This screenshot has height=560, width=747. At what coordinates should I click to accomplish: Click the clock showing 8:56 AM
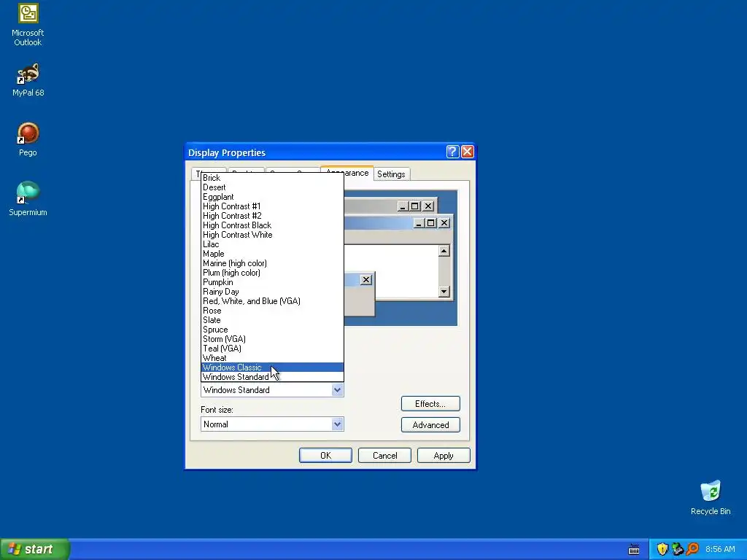click(720, 549)
